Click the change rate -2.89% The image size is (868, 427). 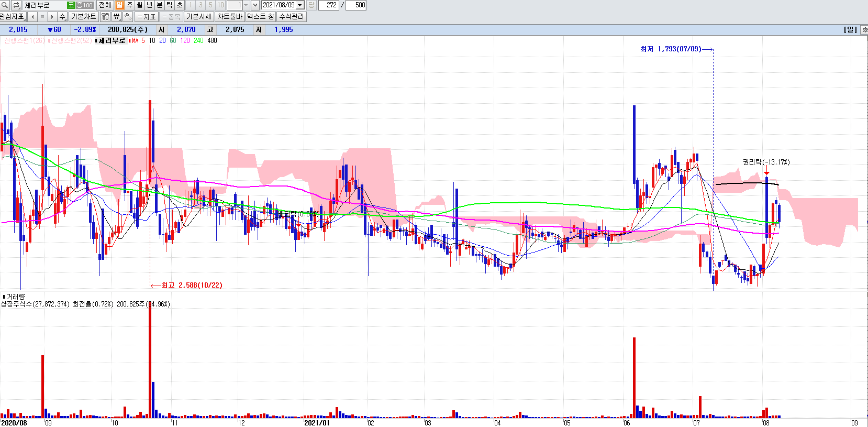[85, 30]
